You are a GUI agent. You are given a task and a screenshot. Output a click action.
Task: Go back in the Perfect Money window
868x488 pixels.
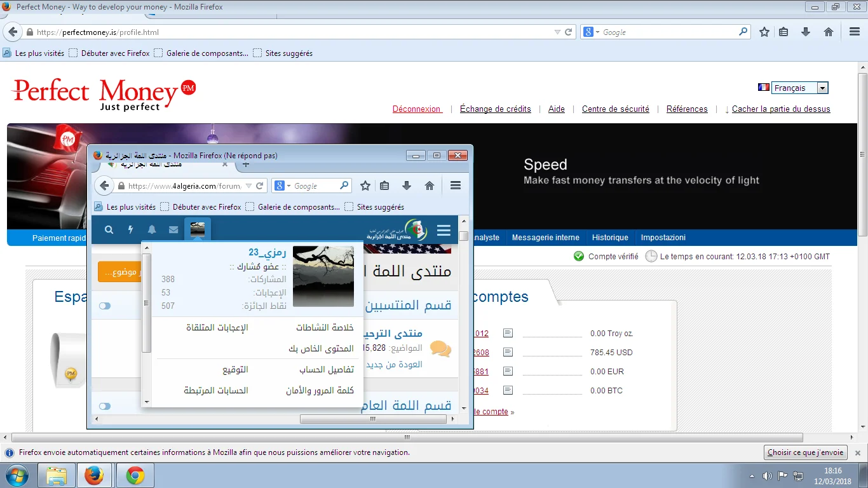pos(13,32)
